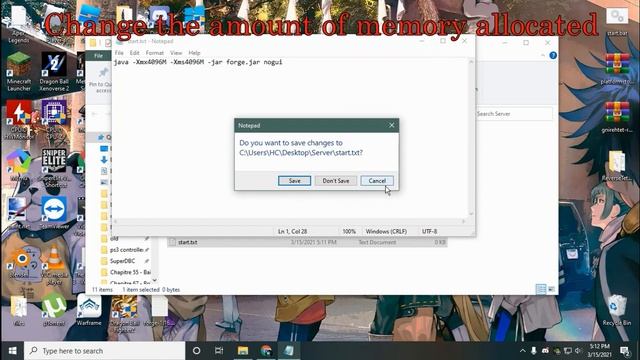Click Notepad horizontal scrollbar right arrow
The height and width of the screenshot is (360, 640).
coord(464,221)
